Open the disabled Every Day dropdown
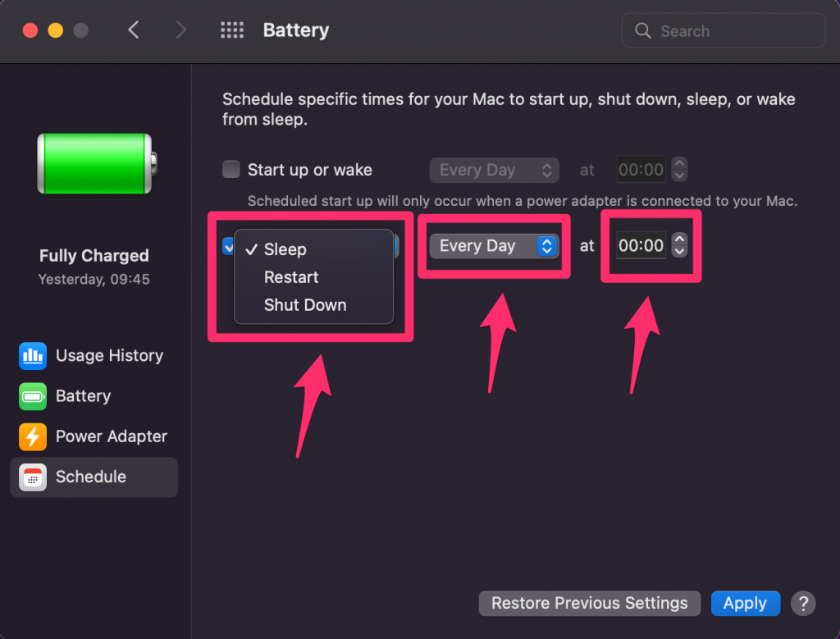 click(x=493, y=170)
